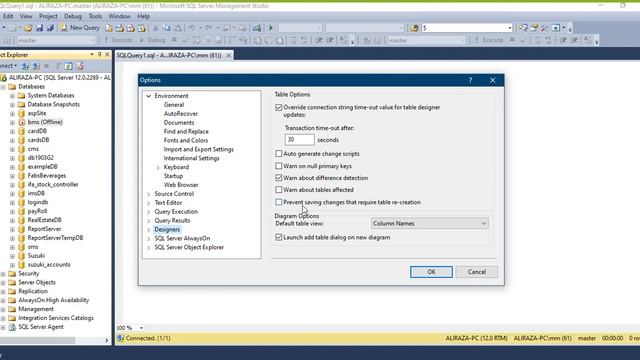The image size is (640, 360).
Task: Click the Options dialog help question mark
Action: tap(470, 80)
